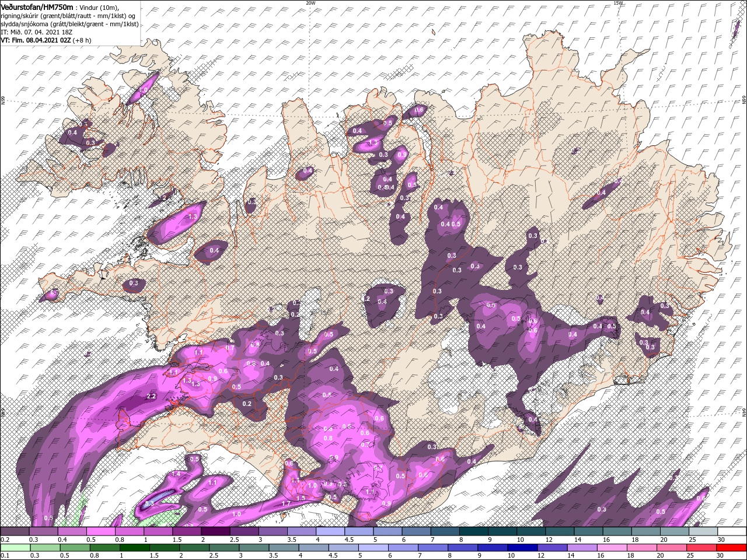The height and width of the screenshot is (560, 747).
Task: Click the 1.4 value label on map
Action: coord(176,474)
